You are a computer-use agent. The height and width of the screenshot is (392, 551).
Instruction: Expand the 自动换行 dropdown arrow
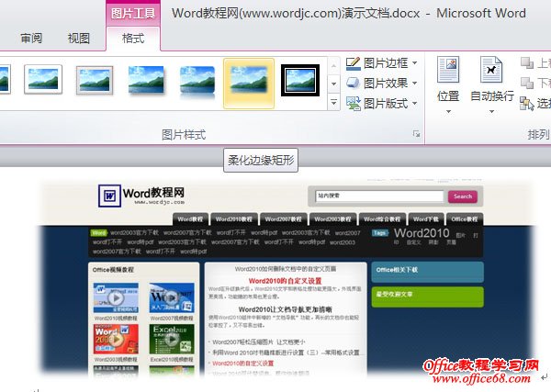[x=491, y=112]
